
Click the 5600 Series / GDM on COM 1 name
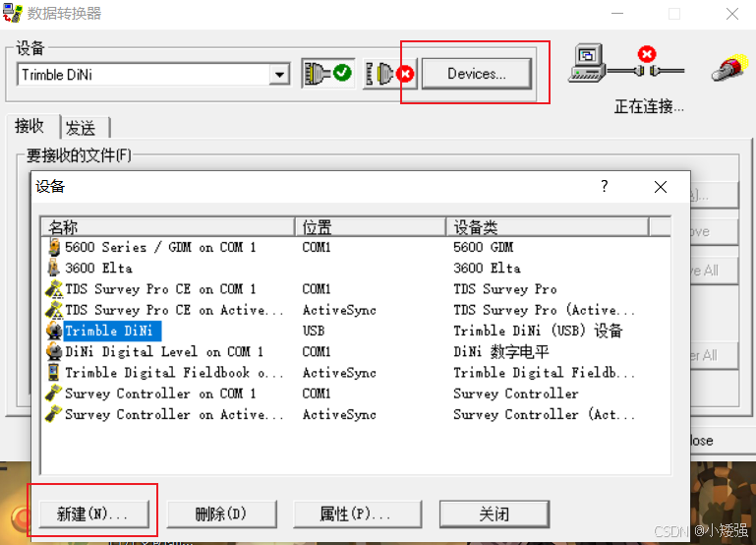click(x=160, y=248)
